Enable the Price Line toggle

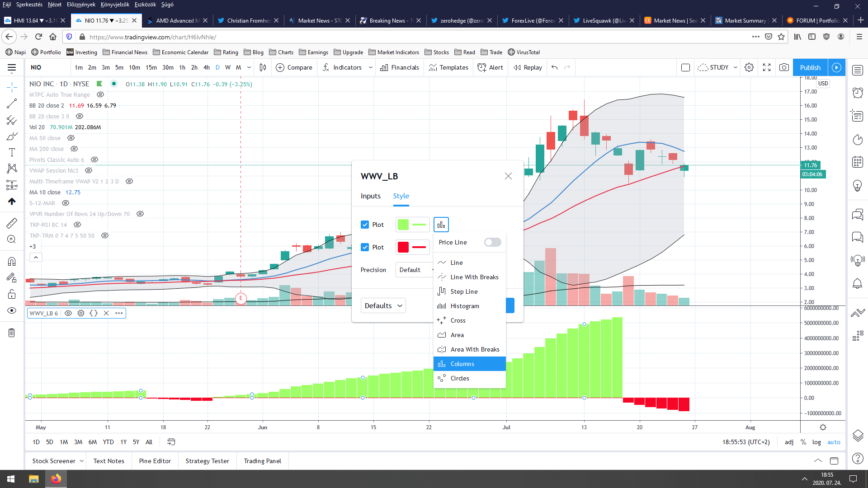492,242
